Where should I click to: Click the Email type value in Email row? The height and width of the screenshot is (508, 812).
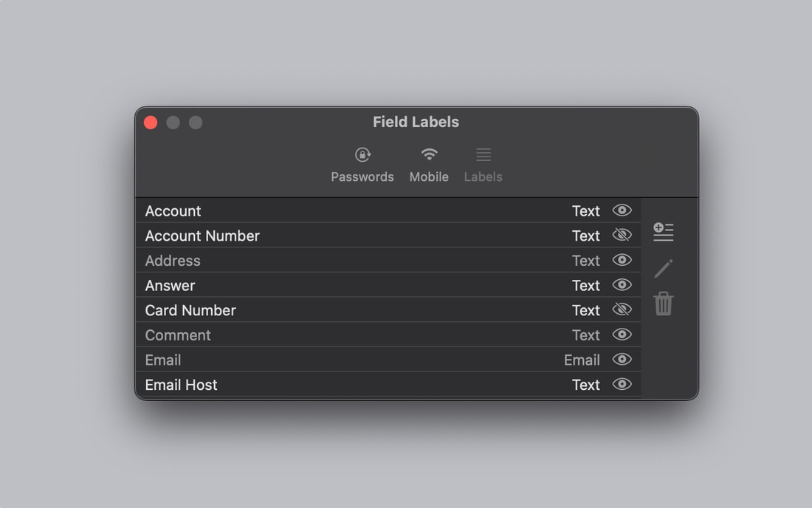[582, 360]
